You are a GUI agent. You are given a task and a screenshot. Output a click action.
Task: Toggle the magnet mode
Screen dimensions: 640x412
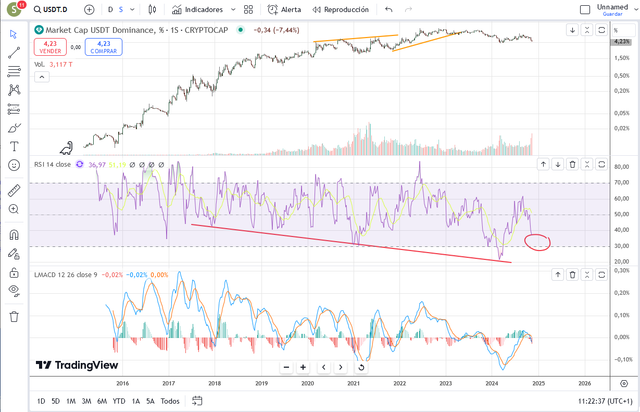14,235
